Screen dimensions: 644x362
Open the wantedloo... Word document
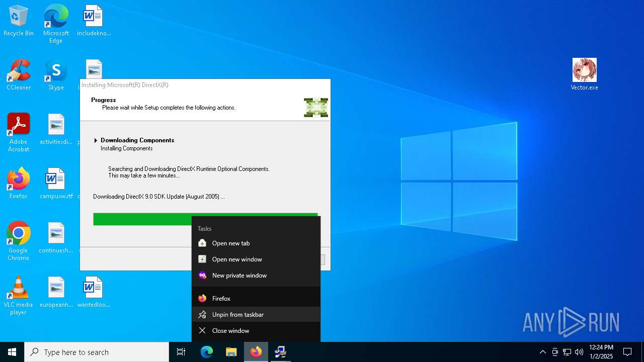coord(94,293)
